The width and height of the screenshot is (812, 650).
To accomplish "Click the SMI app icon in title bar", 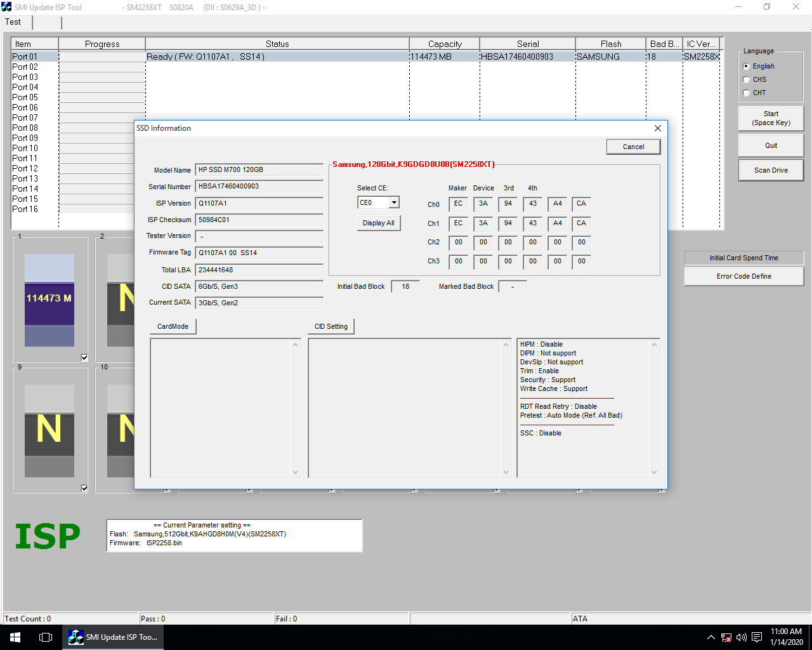I will (6, 7).
